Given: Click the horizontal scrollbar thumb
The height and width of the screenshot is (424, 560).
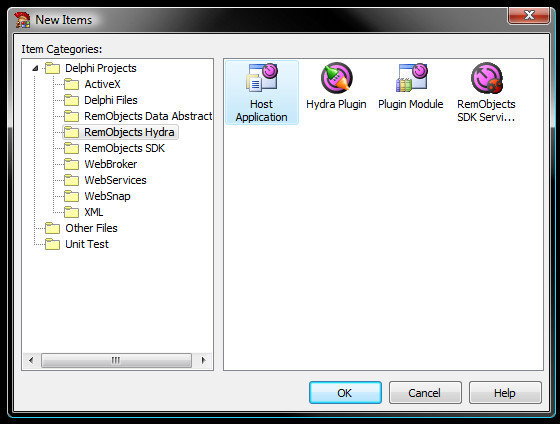Looking at the screenshot, I should pyautogui.click(x=116, y=360).
